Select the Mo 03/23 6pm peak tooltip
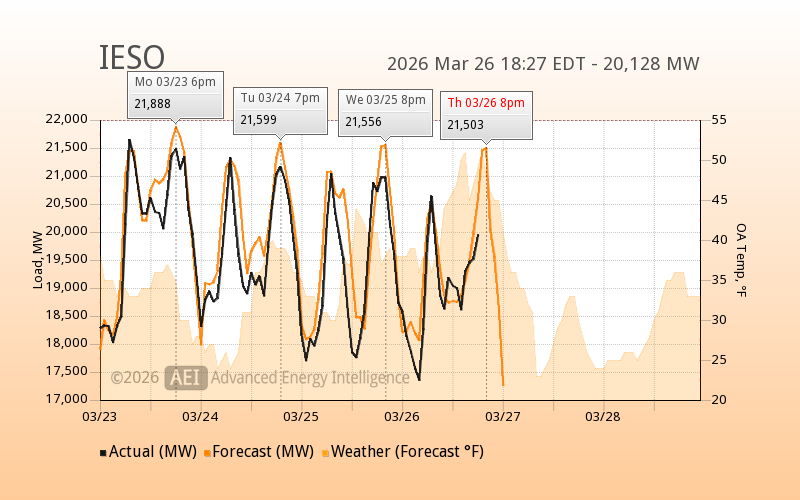The image size is (800, 500). (x=177, y=92)
